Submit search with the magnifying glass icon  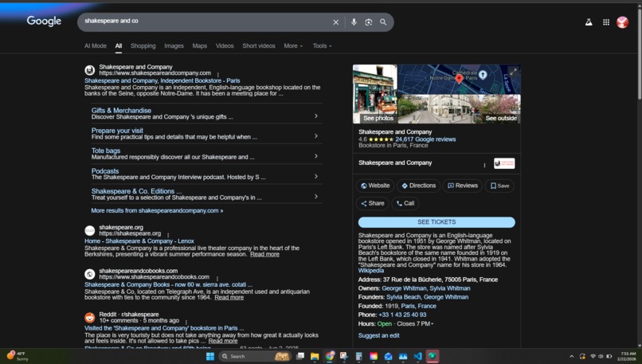[x=383, y=22]
